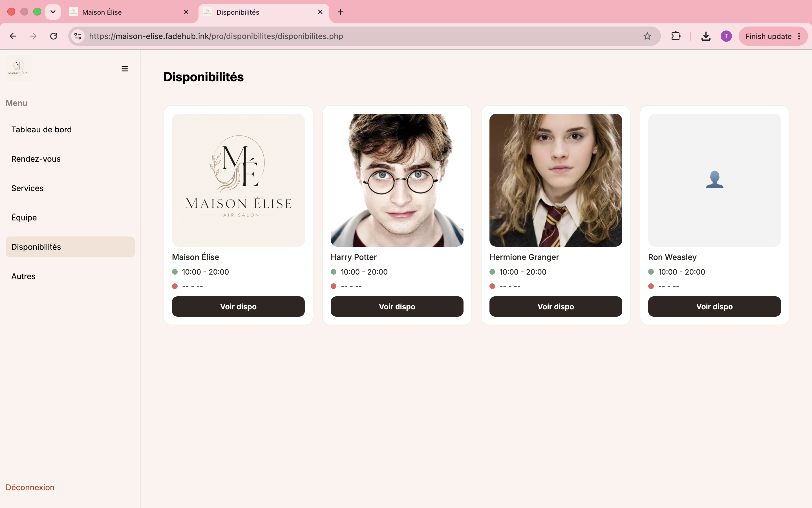Click Voir dispo for Harry Potter
The width and height of the screenshot is (812, 508).
click(x=397, y=306)
